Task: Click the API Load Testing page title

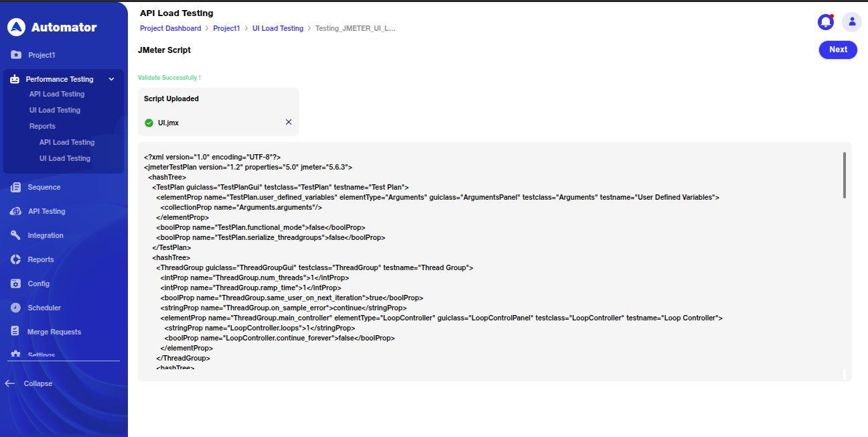Action: (x=177, y=13)
